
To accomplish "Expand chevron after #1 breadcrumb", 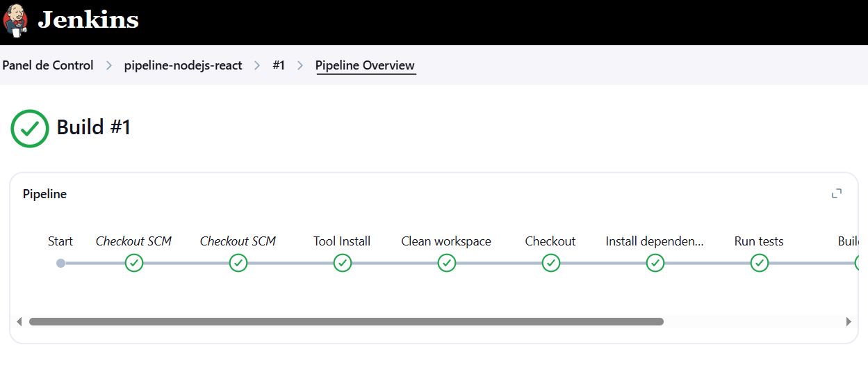I will pyautogui.click(x=300, y=65).
